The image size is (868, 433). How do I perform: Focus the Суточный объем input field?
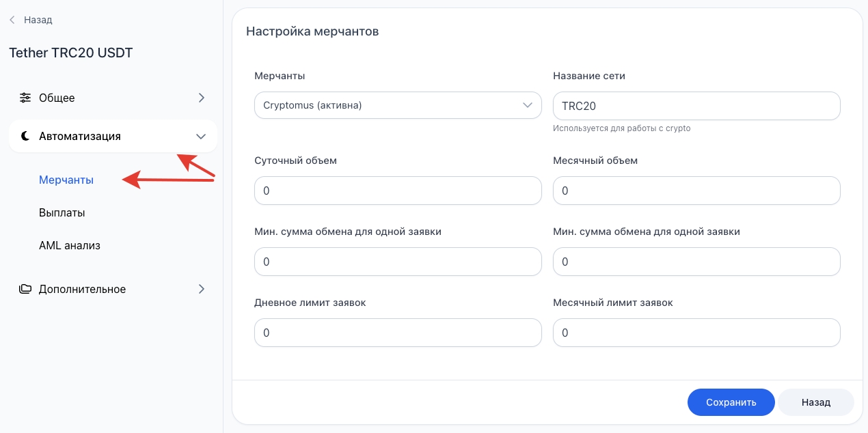398,191
